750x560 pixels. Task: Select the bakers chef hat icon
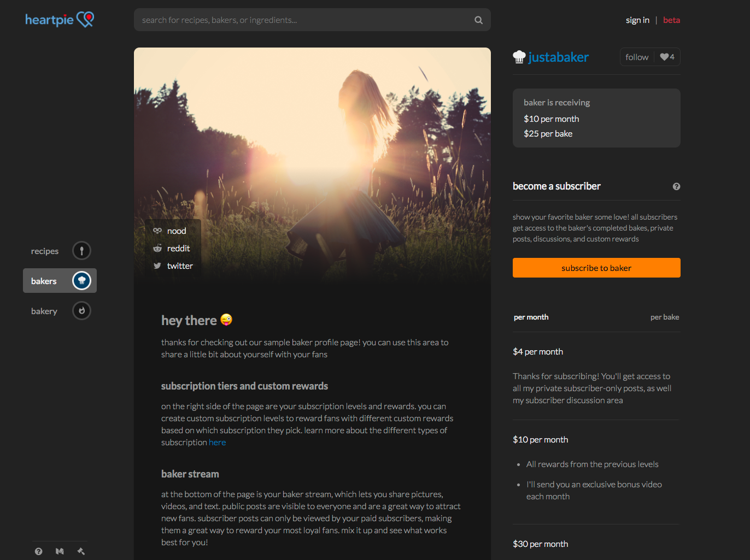pyautogui.click(x=82, y=281)
